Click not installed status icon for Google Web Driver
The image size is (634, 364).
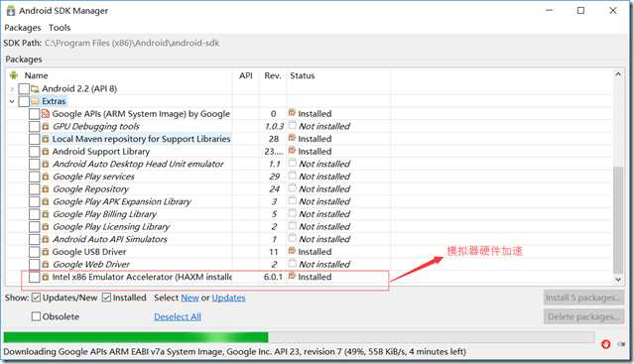[293, 264]
